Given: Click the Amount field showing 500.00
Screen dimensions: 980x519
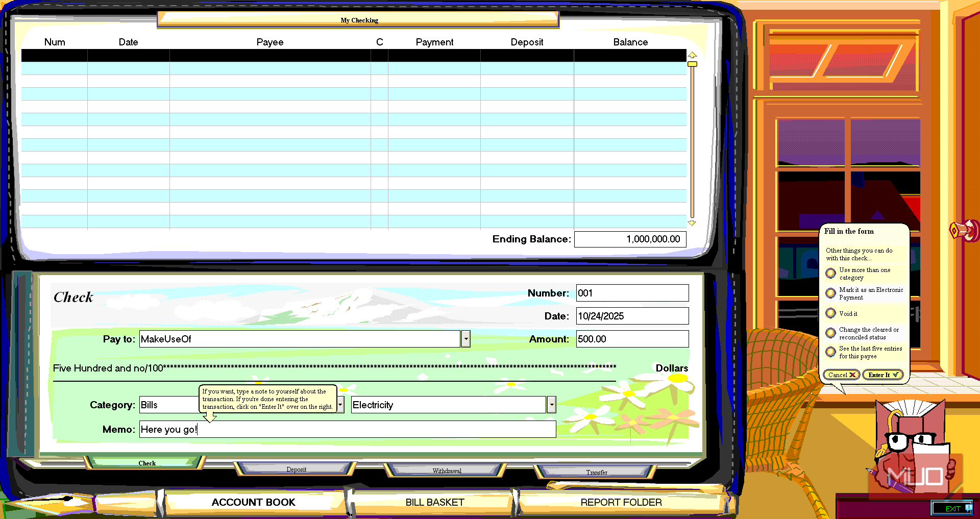Looking at the screenshot, I should 632,339.
